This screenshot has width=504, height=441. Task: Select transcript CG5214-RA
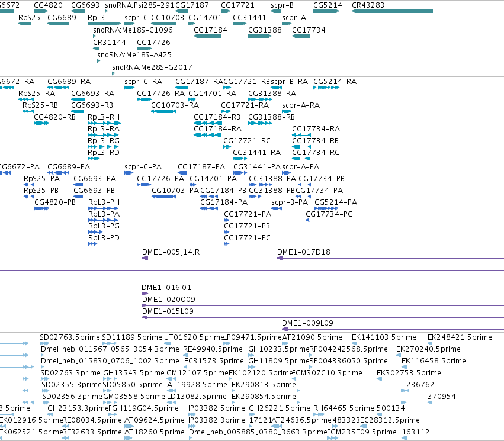click(326, 88)
